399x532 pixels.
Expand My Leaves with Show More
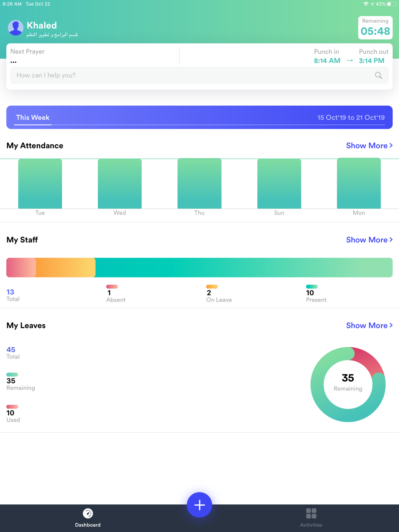point(369,325)
